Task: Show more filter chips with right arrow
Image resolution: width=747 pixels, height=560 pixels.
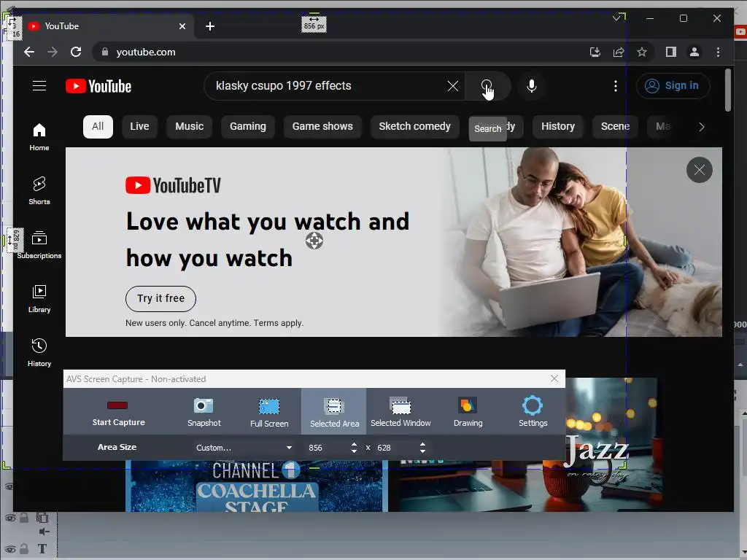Action: point(701,127)
